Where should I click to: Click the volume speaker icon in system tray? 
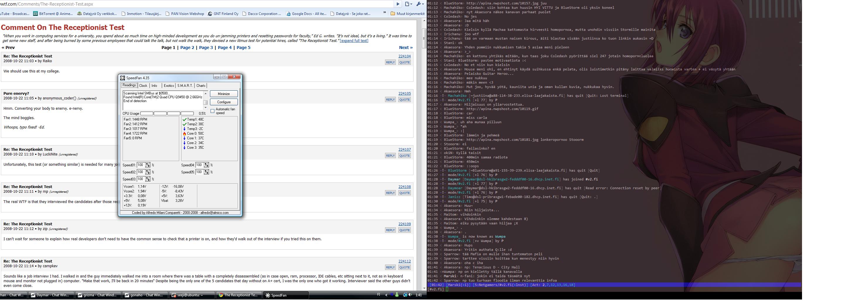410,295
